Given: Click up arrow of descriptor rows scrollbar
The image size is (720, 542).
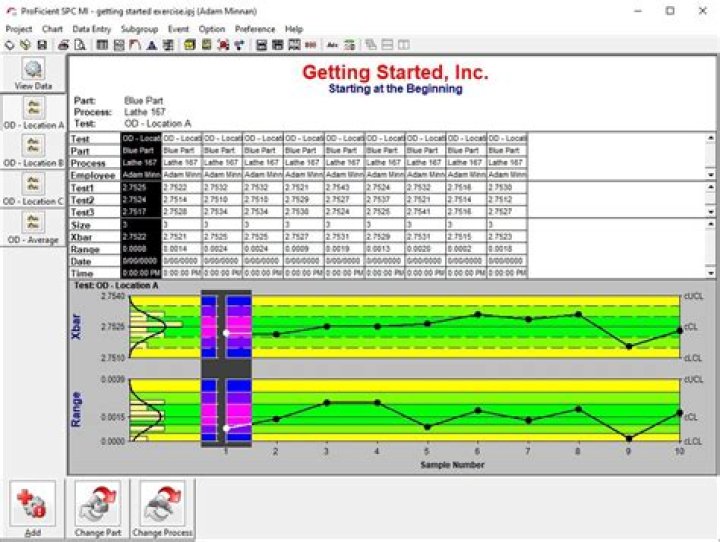Looking at the screenshot, I should (710, 138).
